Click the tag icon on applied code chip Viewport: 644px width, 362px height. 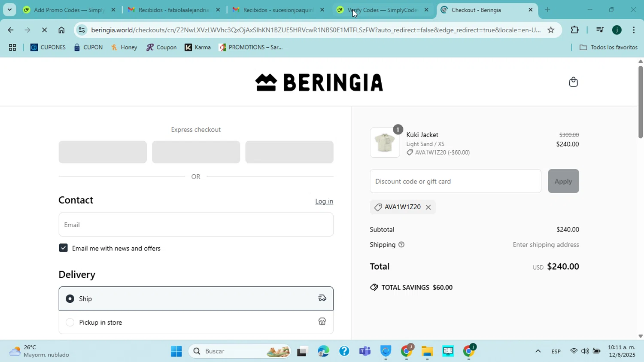(378, 207)
